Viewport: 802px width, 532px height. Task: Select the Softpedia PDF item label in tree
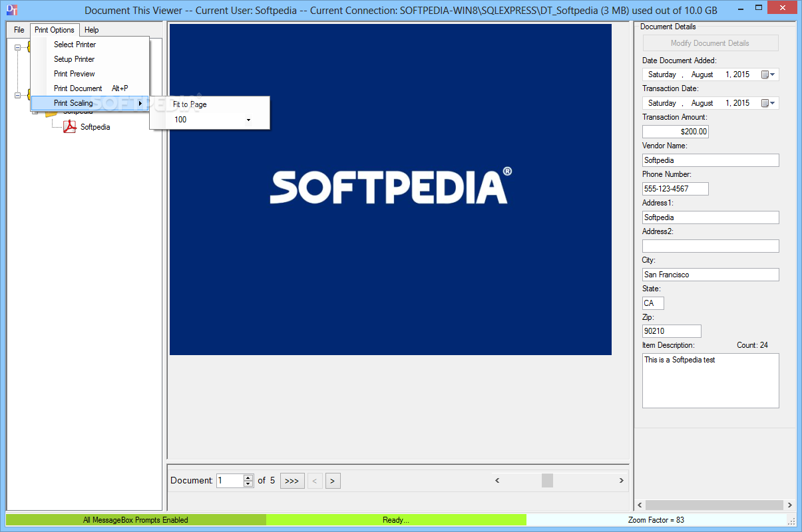(95, 127)
